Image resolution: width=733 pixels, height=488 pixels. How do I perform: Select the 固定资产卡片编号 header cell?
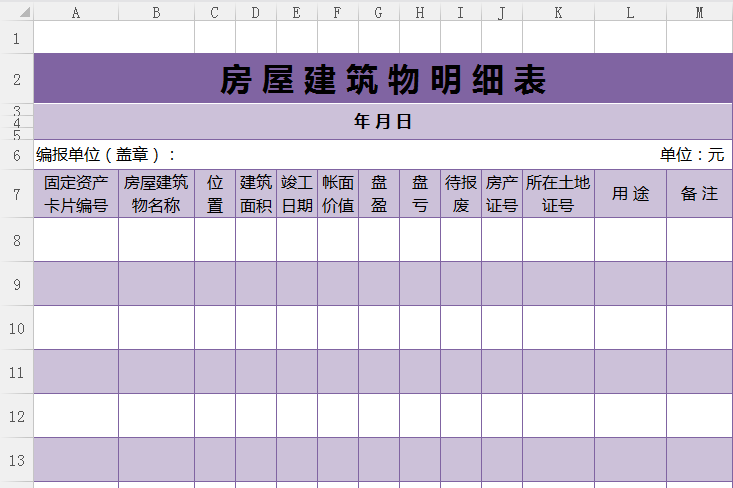[76, 194]
